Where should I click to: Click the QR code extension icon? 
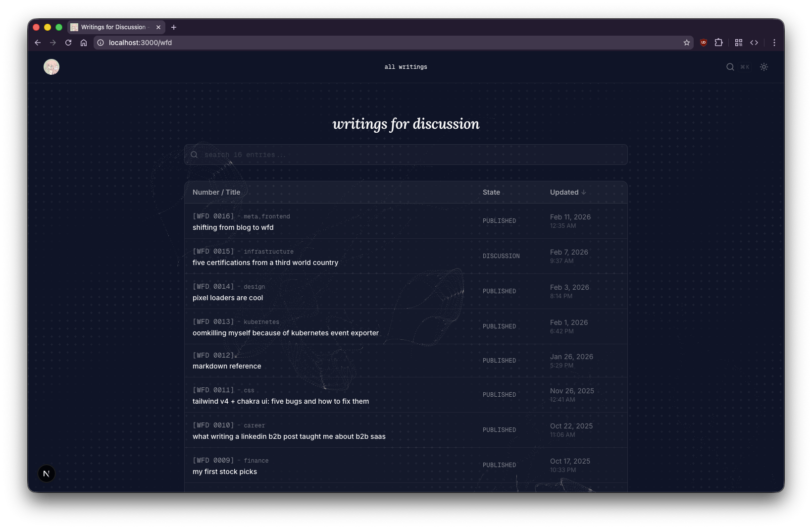coord(739,43)
